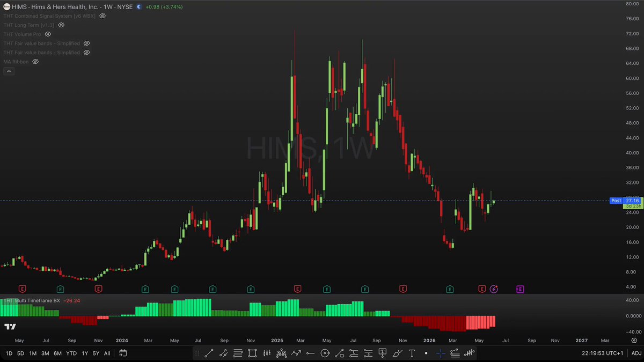644x362 pixels.
Task: Click the 2025 label on time axis
Action: point(277,340)
